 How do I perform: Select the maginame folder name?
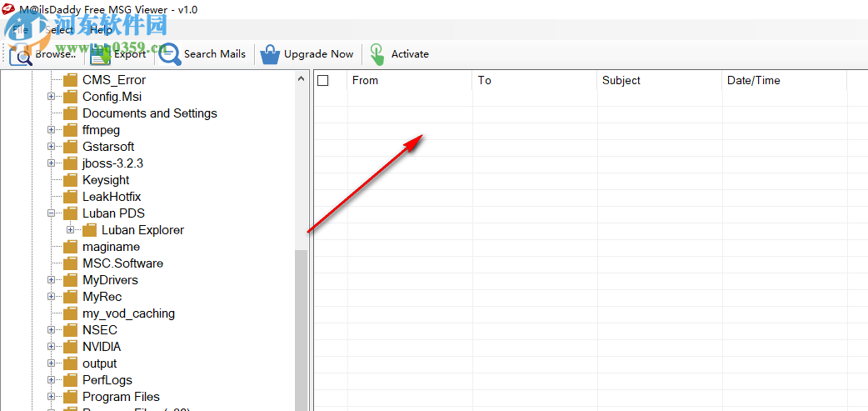pos(112,247)
